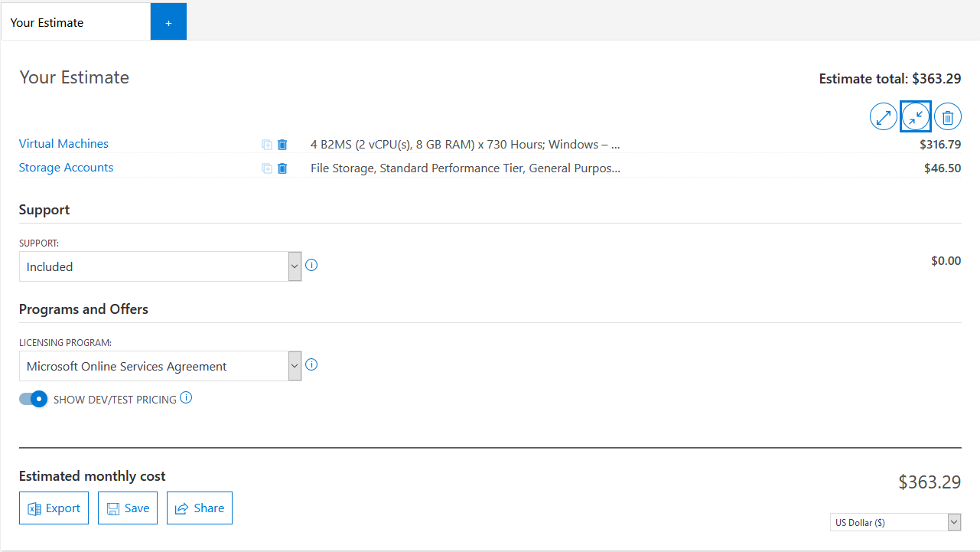The height and width of the screenshot is (552, 980).
Task: Clone the Virtual Machines row
Action: click(267, 145)
